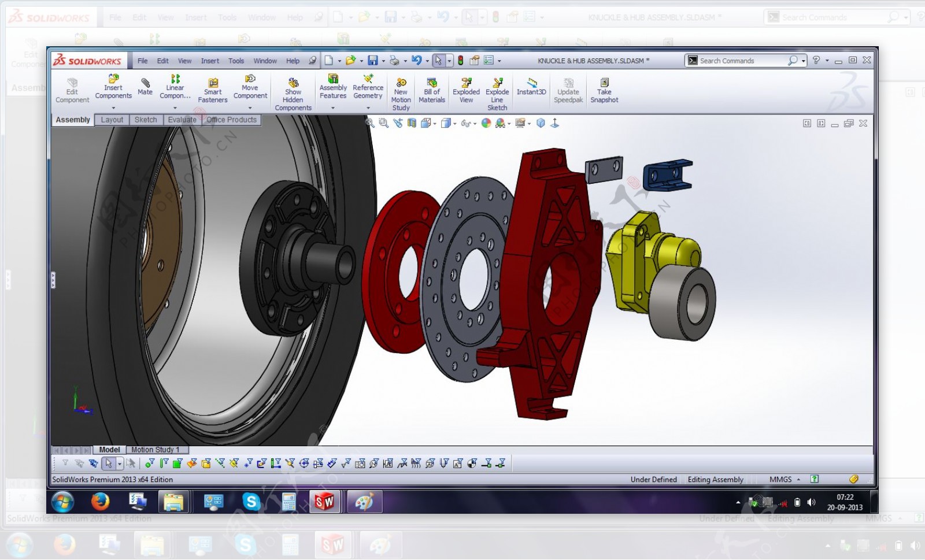Select the Model tab at the bottom
The height and width of the screenshot is (560, 925).
click(x=109, y=450)
